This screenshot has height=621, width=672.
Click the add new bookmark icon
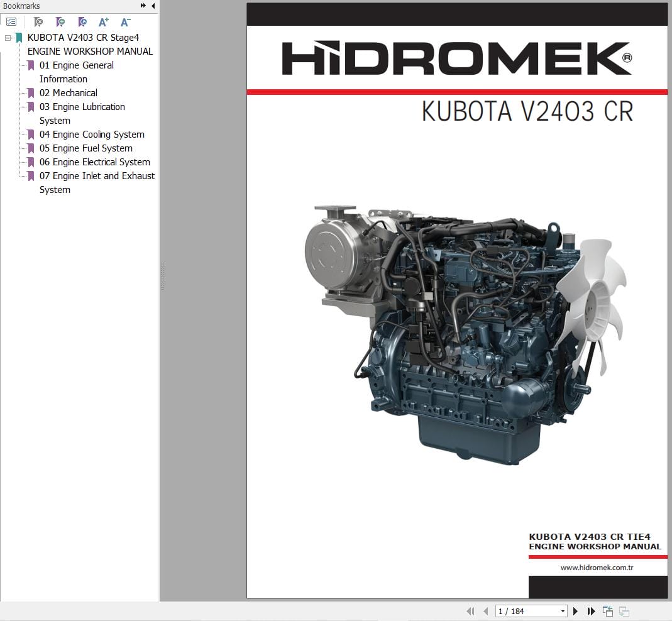click(x=60, y=22)
